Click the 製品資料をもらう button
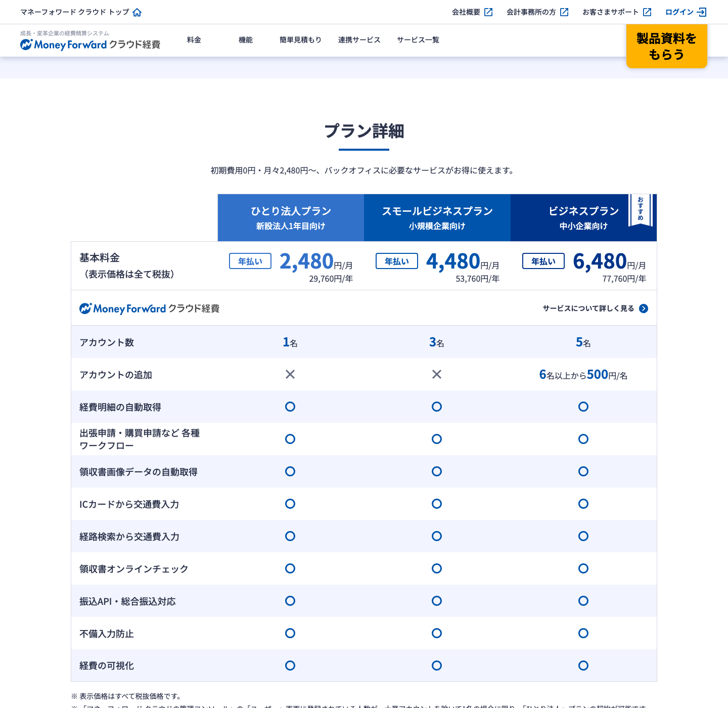This screenshot has width=728, height=708. [667, 46]
